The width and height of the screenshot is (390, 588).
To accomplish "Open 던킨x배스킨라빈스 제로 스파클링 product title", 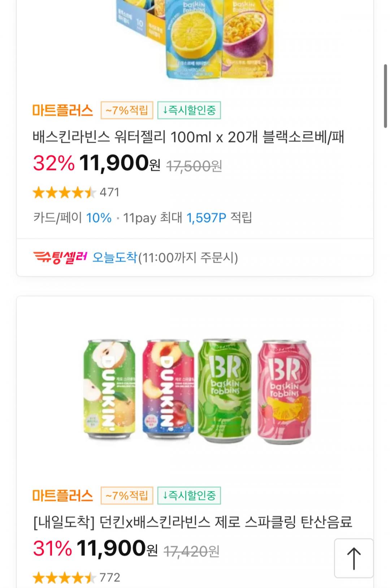I will [192, 522].
